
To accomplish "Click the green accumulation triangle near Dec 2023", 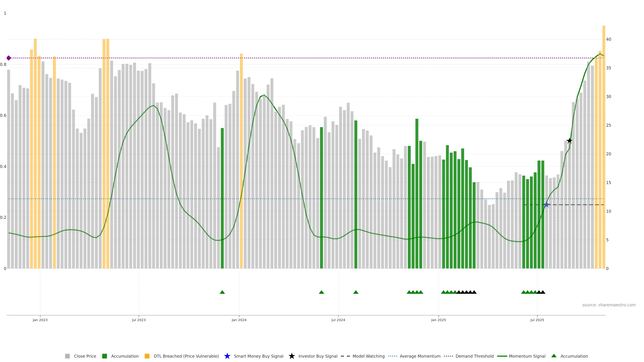I will pyautogui.click(x=222, y=292).
